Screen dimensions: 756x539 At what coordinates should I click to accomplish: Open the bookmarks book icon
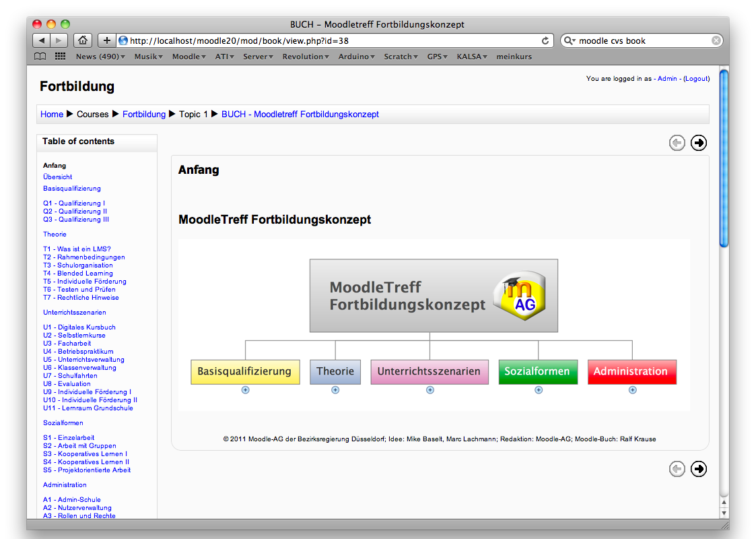(x=40, y=57)
